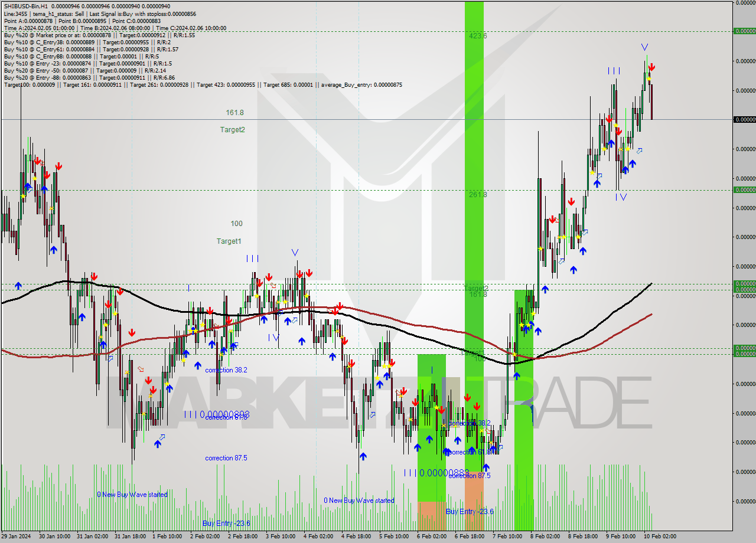The width and height of the screenshot is (756, 543).
Task: Click the '6 Feb 02:00' time axis label
Action: (432, 537)
